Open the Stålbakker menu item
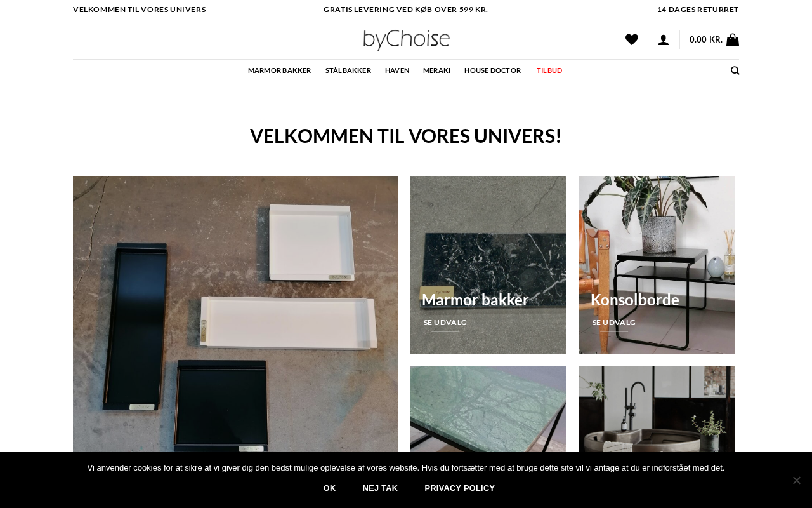This screenshot has height=508, width=812. (348, 70)
